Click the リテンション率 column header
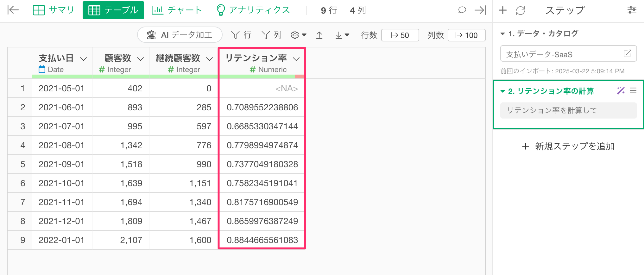Screen dimensions: 644x275 pos(262,63)
